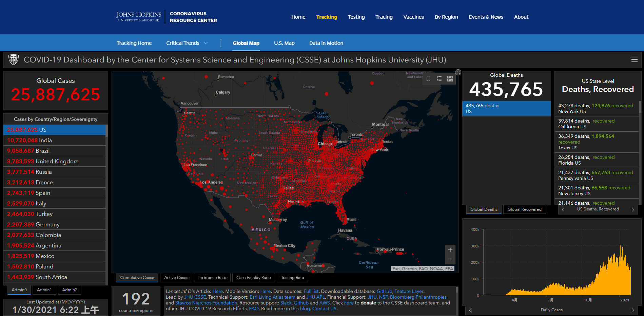Go to previous US state panel page

pyautogui.click(x=563, y=209)
